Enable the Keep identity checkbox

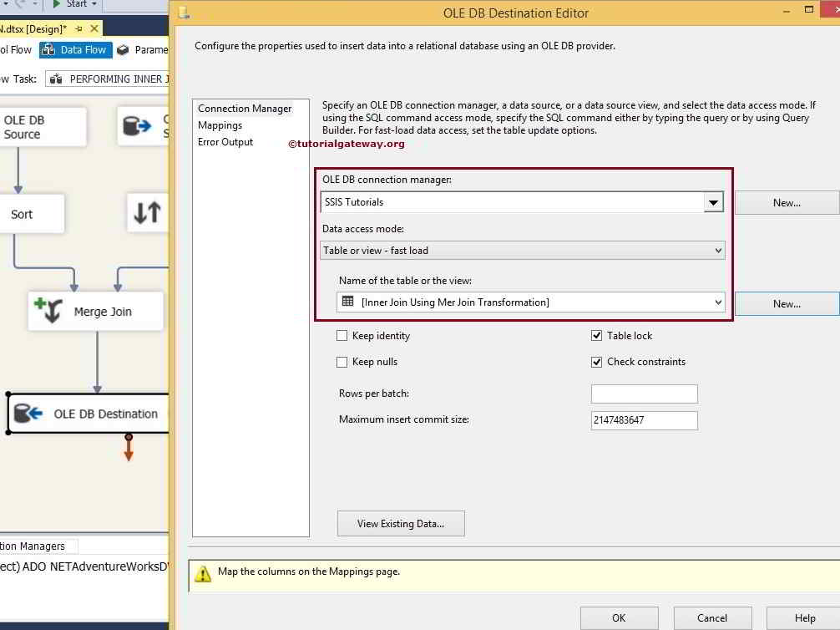(x=342, y=336)
